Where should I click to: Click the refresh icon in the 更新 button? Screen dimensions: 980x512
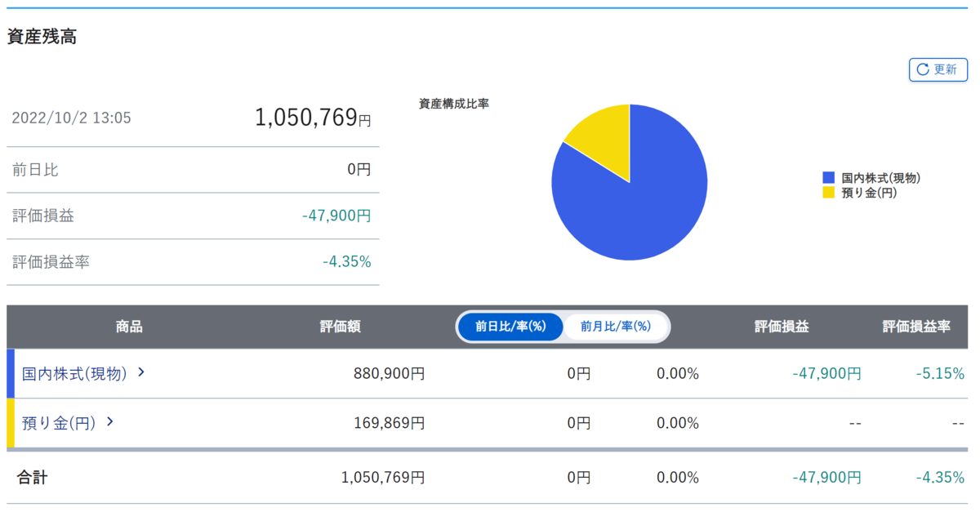point(924,69)
